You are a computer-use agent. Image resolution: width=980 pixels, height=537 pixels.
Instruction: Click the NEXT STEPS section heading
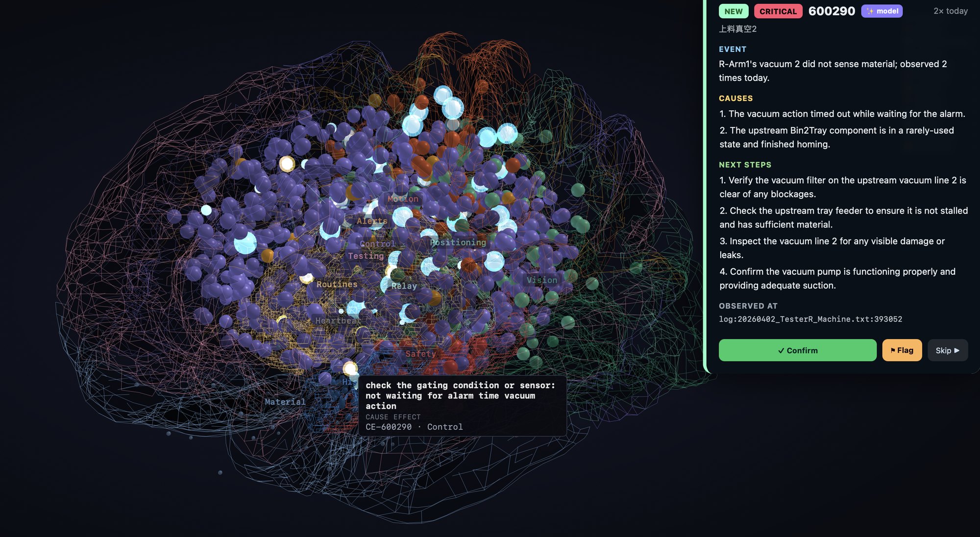click(x=745, y=165)
